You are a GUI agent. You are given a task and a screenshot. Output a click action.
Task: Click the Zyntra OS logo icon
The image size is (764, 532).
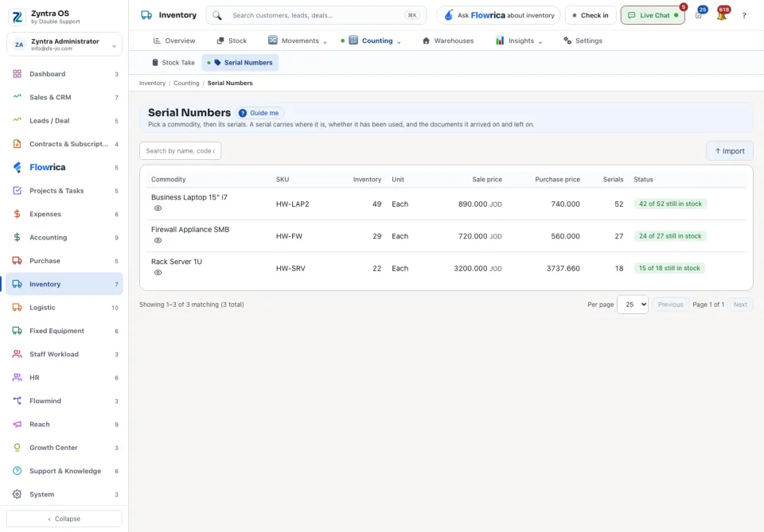(x=17, y=17)
